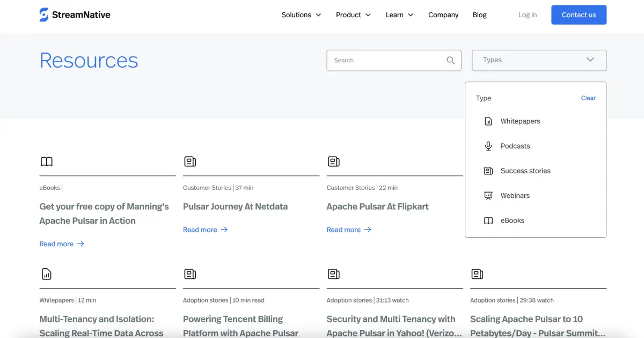Click the Log in link
644x338 pixels.
527,15
